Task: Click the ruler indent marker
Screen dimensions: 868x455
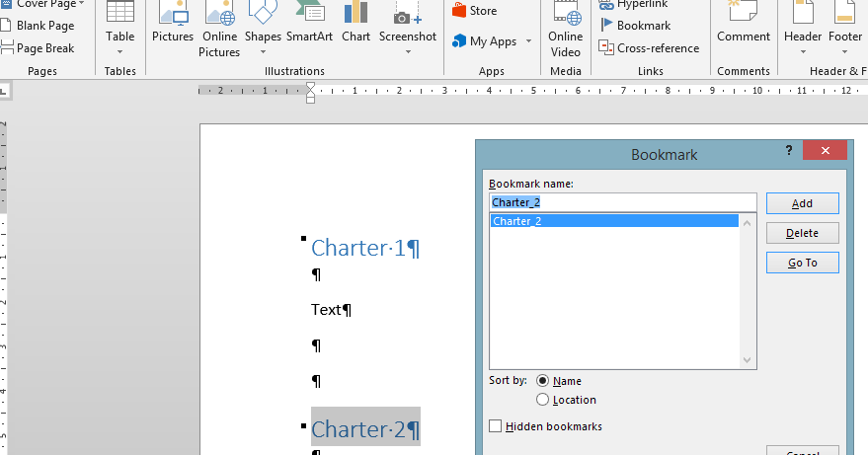Action: (310, 93)
